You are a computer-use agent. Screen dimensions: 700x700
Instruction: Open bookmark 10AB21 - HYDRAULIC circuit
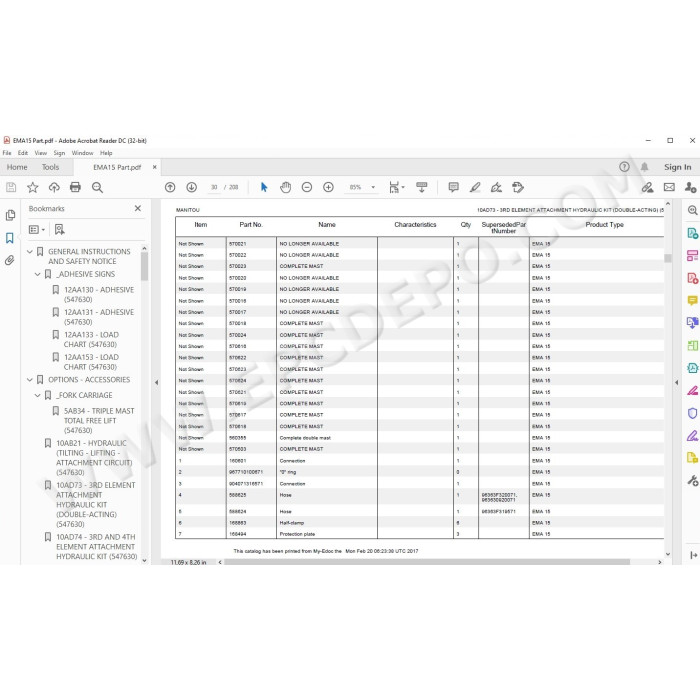click(94, 458)
